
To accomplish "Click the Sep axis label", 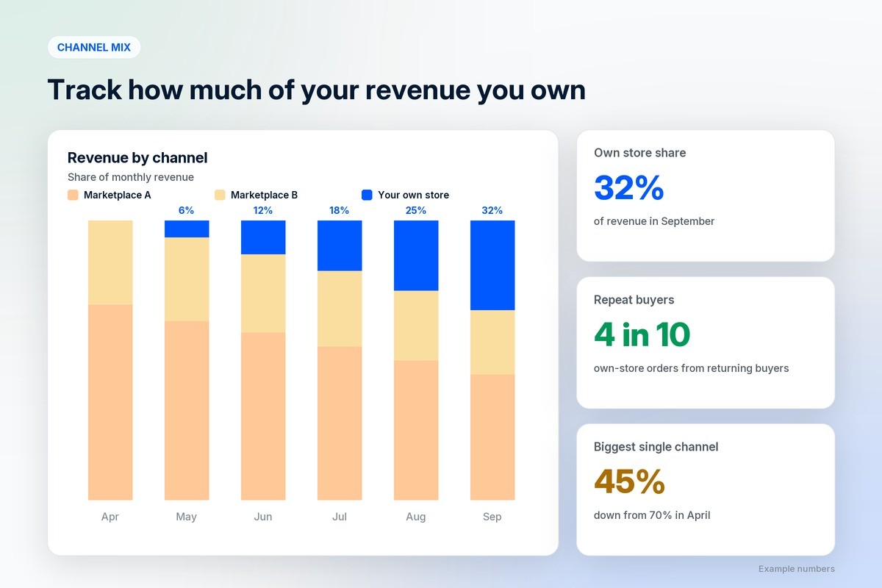I will click(x=492, y=517).
